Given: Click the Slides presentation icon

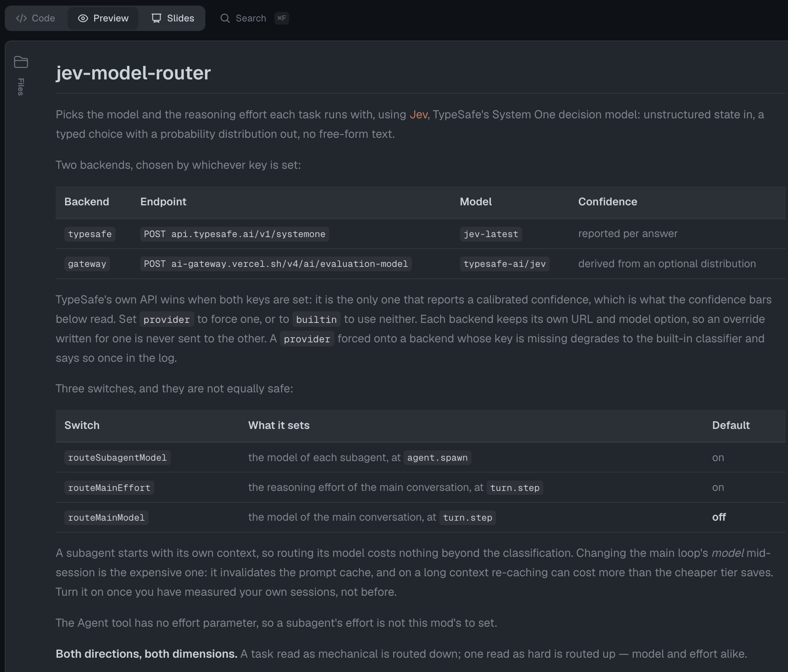Looking at the screenshot, I should click(x=156, y=18).
